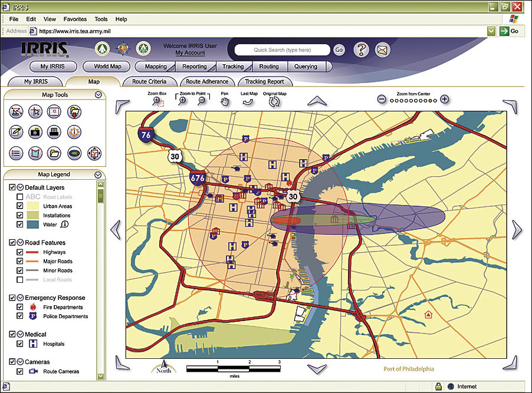This screenshot has width=532, height=393.
Task: Click the plain open folder tool
Action: click(x=54, y=153)
